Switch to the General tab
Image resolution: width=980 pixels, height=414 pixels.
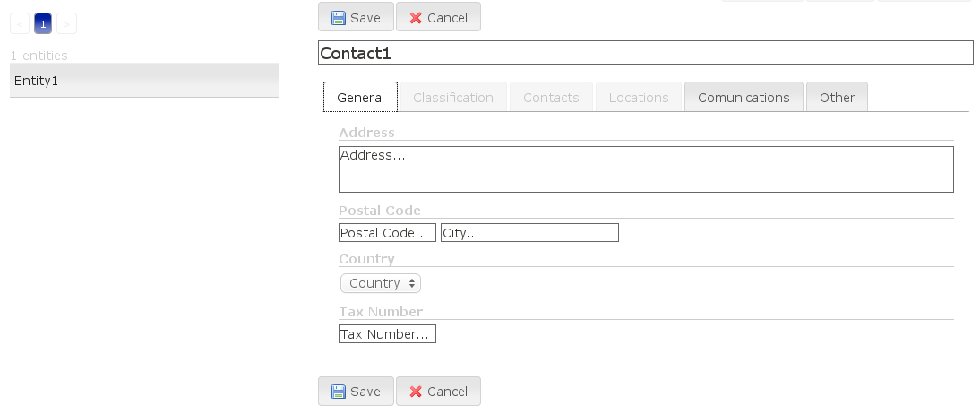coord(361,97)
